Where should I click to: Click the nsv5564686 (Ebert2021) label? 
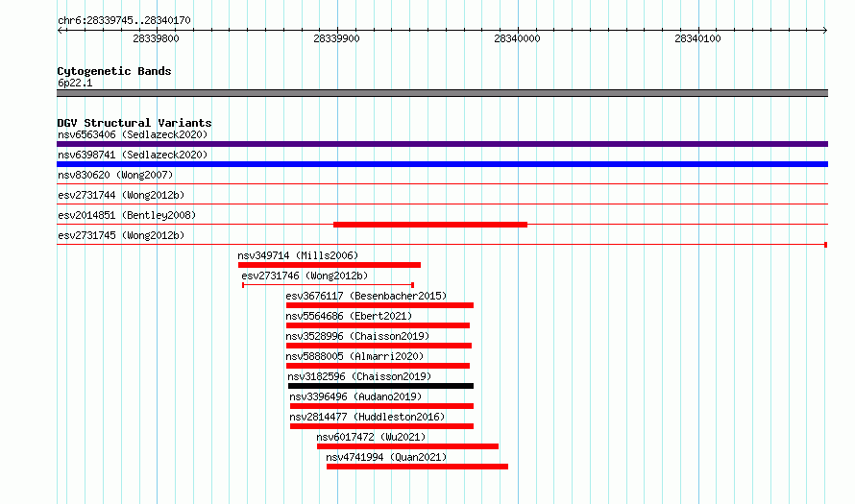click(349, 316)
